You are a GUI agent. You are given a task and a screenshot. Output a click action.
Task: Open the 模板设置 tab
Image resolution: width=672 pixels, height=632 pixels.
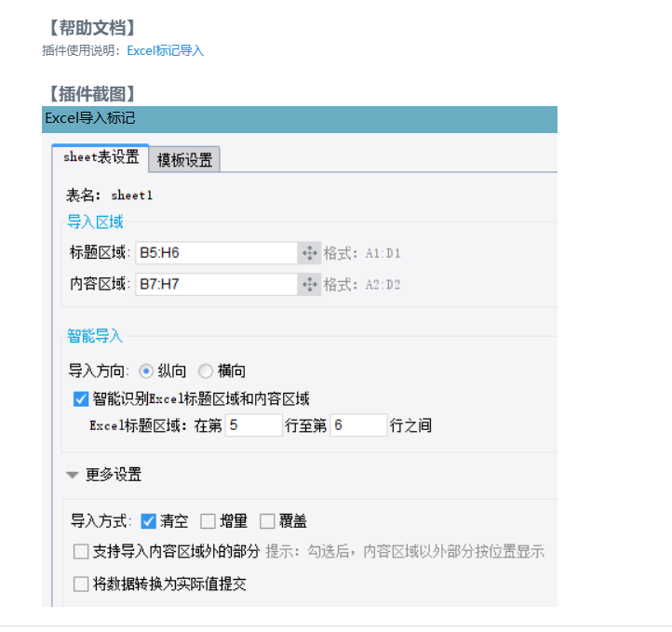click(184, 160)
